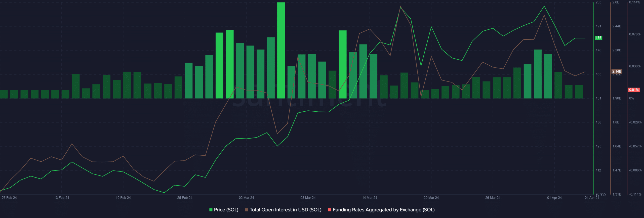Screen dimensions: 644x218
Task: Click the red Funding Rates legend square
Action: [330, 210]
